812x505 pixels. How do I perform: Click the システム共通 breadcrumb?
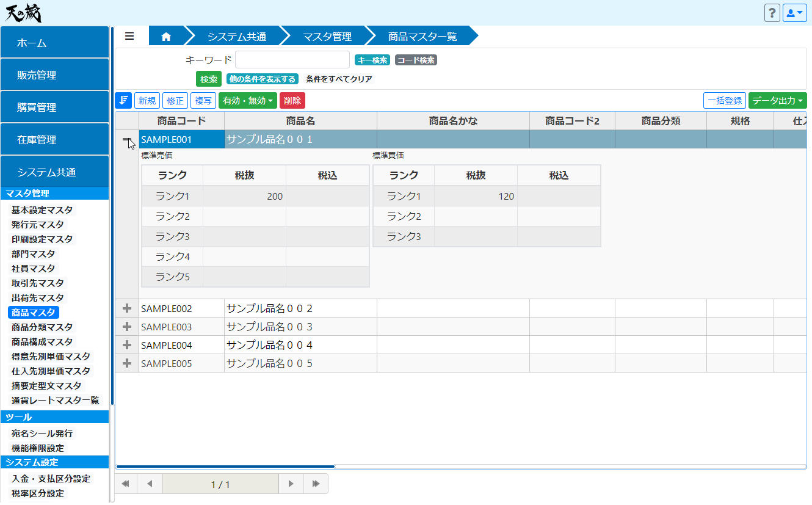pyautogui.click(x=237, y=36)
